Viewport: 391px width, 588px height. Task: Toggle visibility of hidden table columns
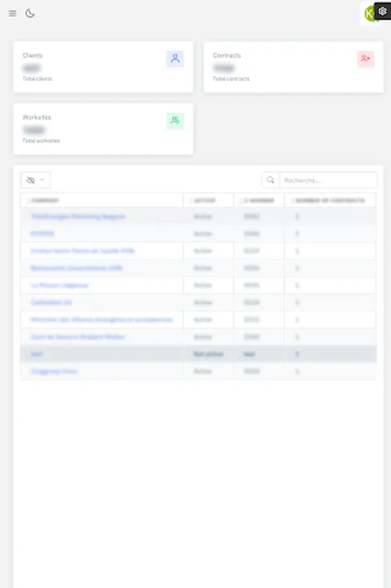[31, 179]
